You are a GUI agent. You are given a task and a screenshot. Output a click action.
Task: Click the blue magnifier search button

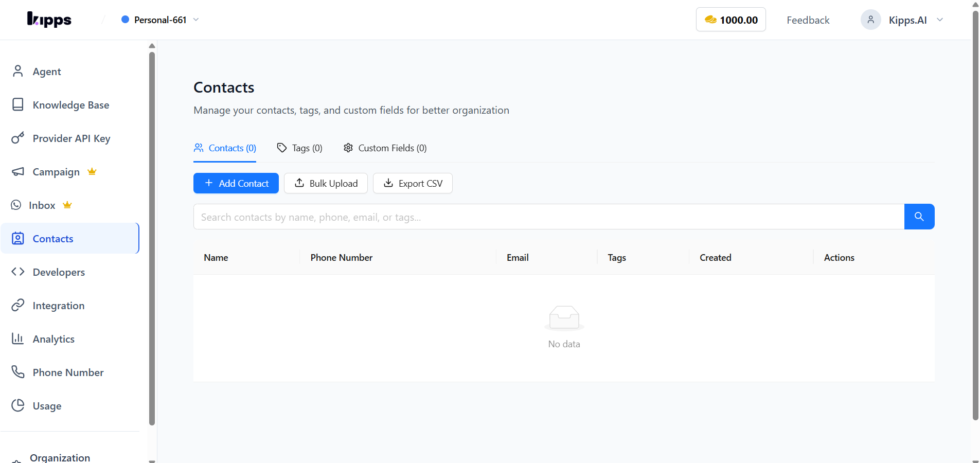(x=919, y=217)
